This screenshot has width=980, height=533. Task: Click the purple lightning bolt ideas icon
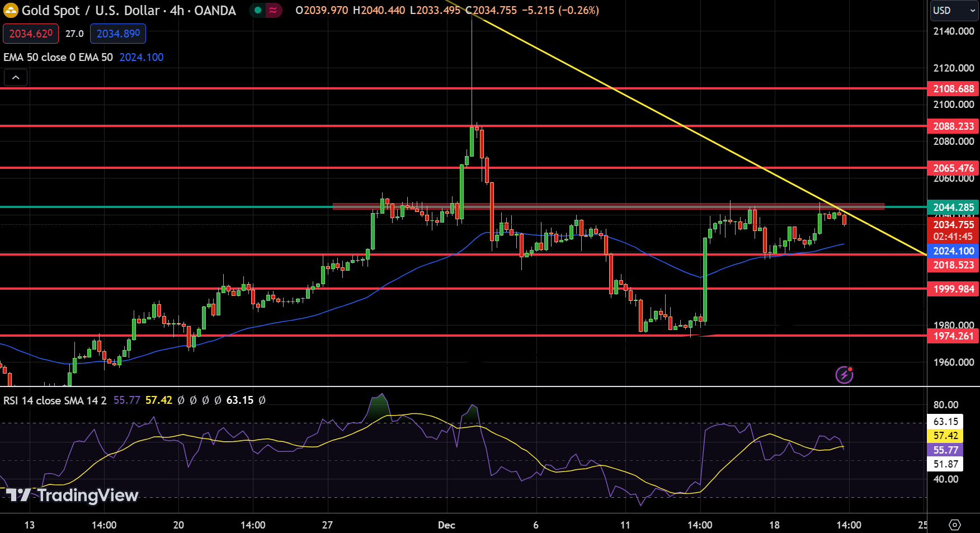[844, 374]
